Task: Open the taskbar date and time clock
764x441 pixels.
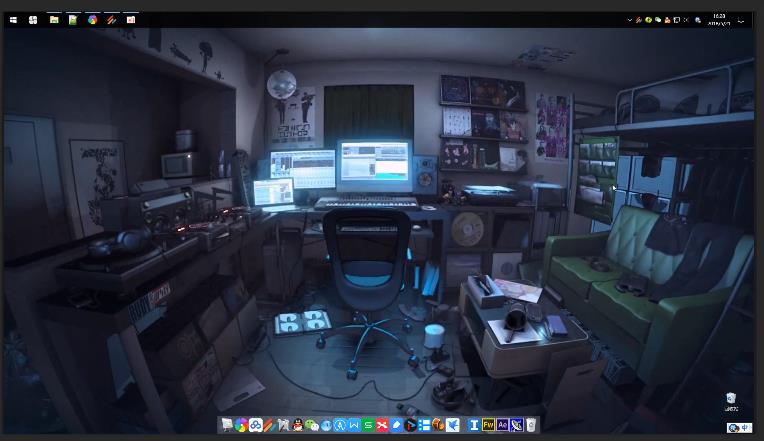Action: (x=719, y=19)
